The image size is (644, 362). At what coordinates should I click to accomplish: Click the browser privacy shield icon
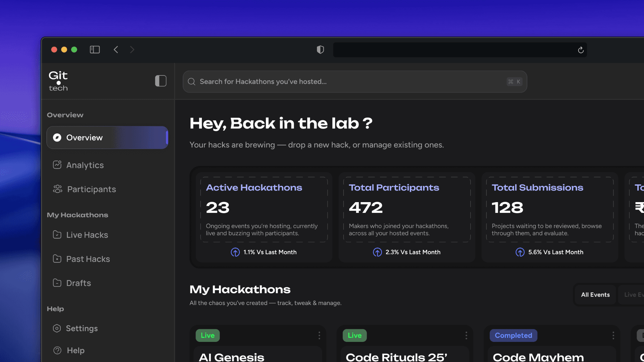coord(320,50)
